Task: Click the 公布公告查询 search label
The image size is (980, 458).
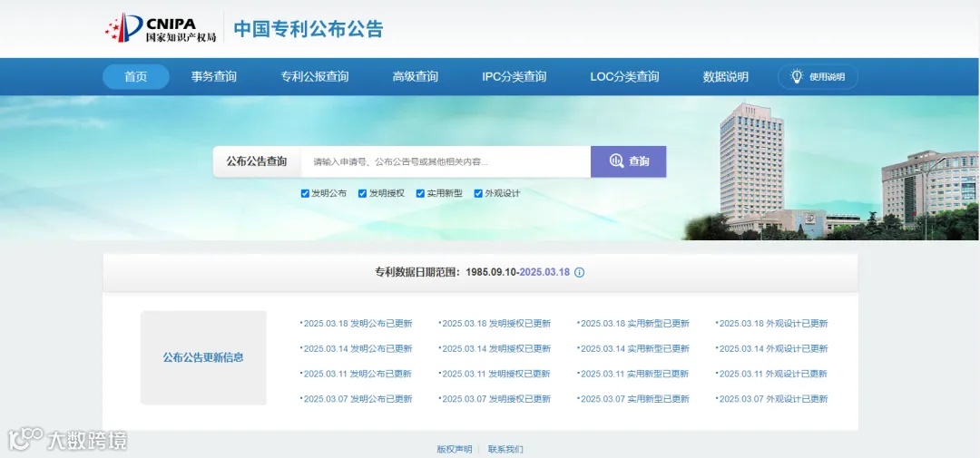Action: pos(257,161)
